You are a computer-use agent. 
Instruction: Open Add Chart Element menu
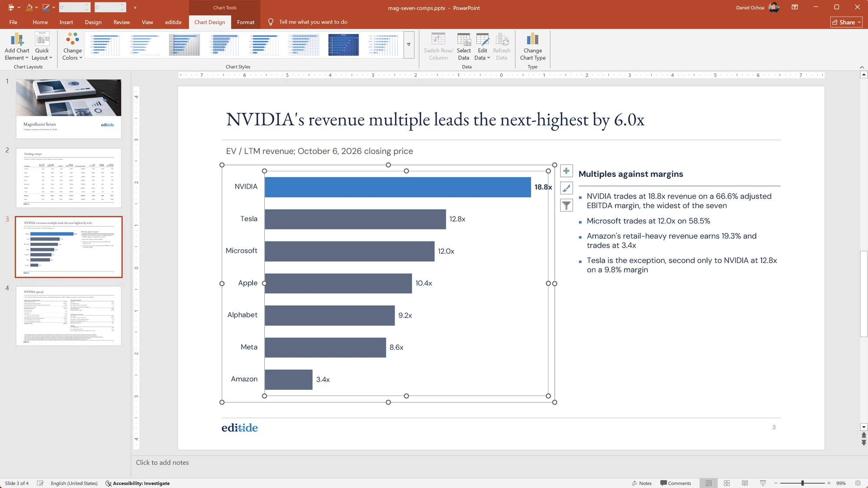click(17, 46)
